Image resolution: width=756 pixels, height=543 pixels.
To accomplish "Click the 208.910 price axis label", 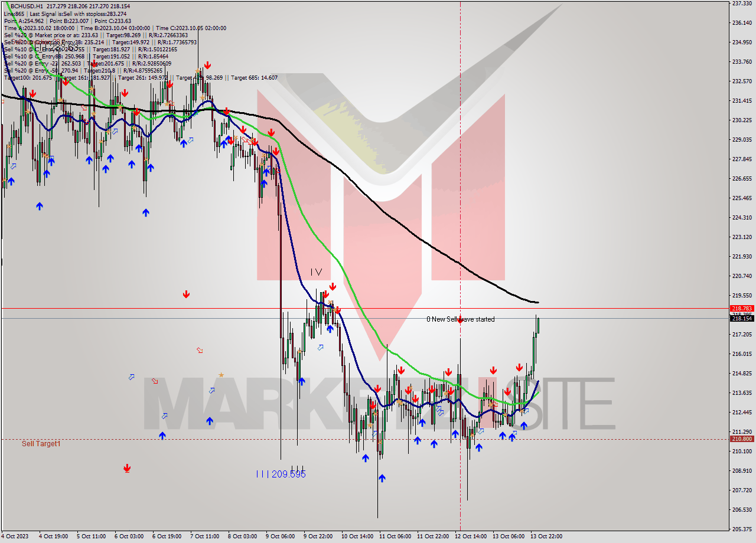I will [742, 471].
